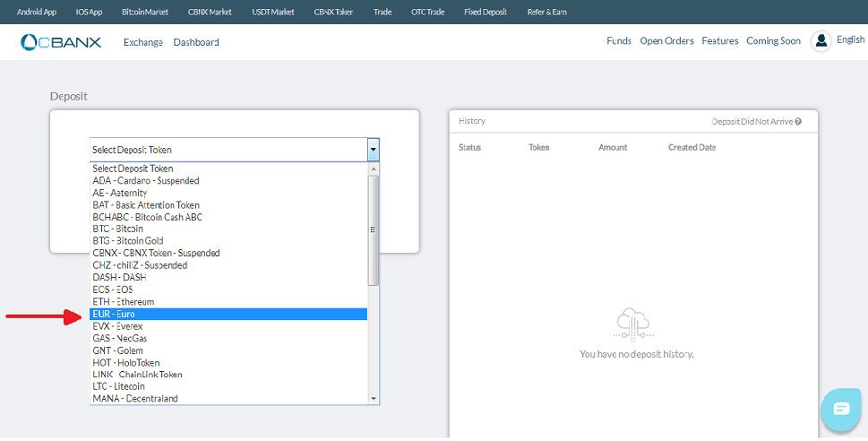Open the IOS App link
The image size is (868, 441).
89,12
